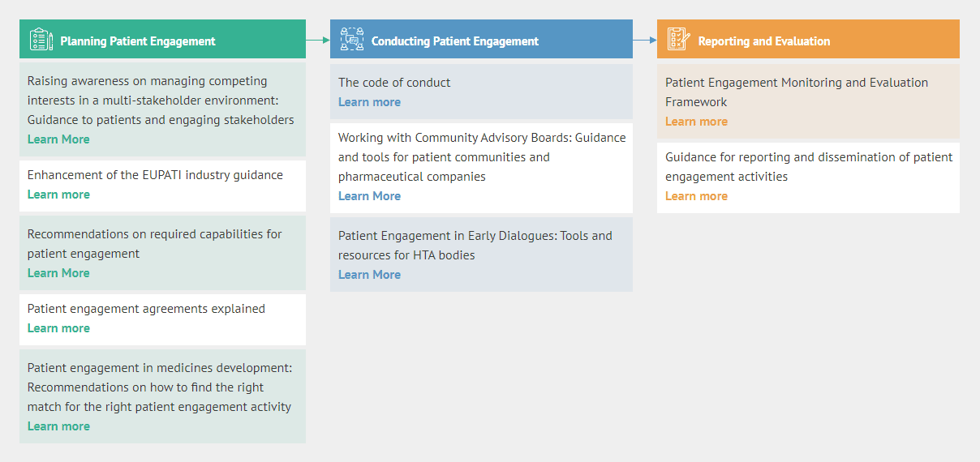Follow Learn More for Early Dialogues HTA tools
Viewport: 980px width, 462px height.
pyautogui.click(x=369, y=275)
